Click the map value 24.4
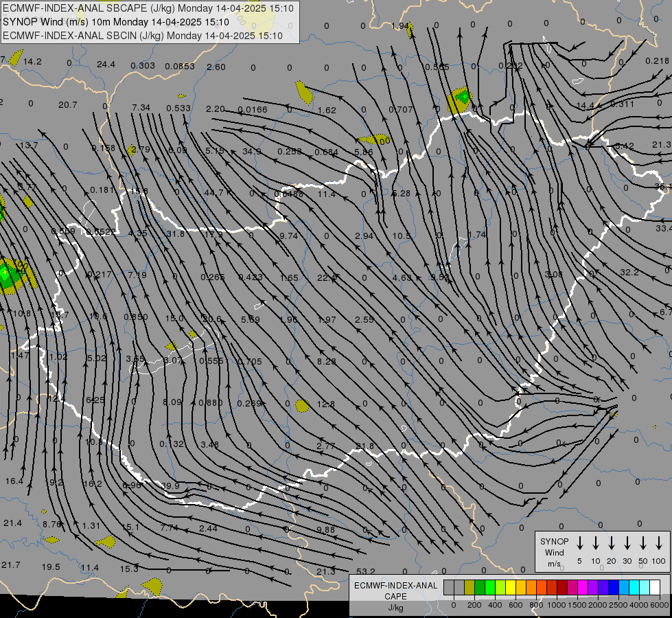The image size is (672, 618). 106,65
